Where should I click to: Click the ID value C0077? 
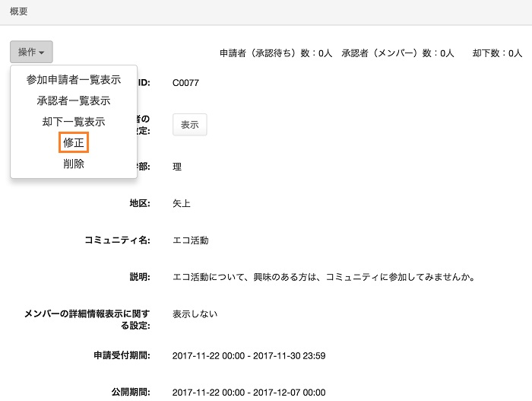[x=185, y=83]
